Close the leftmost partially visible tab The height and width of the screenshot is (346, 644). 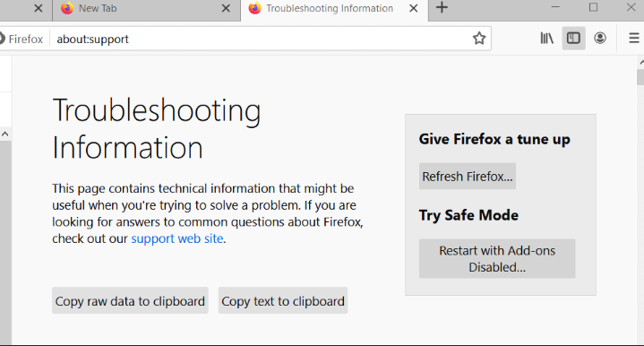(39, 8)
